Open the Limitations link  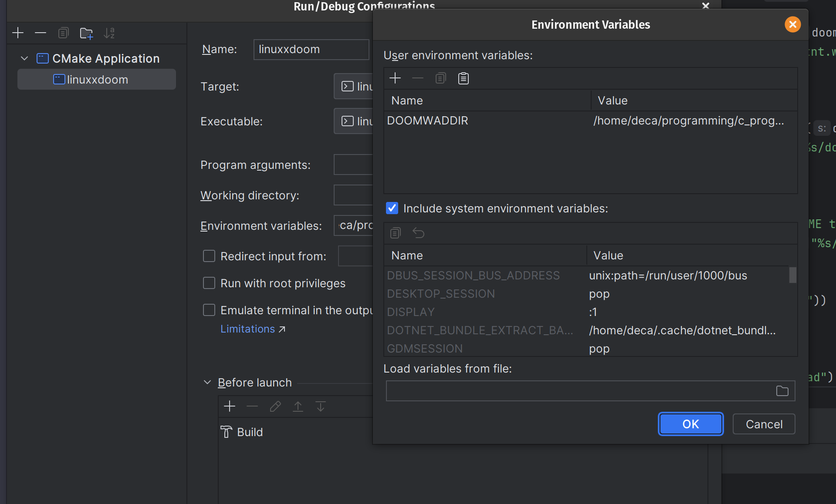tap(247, 329)
